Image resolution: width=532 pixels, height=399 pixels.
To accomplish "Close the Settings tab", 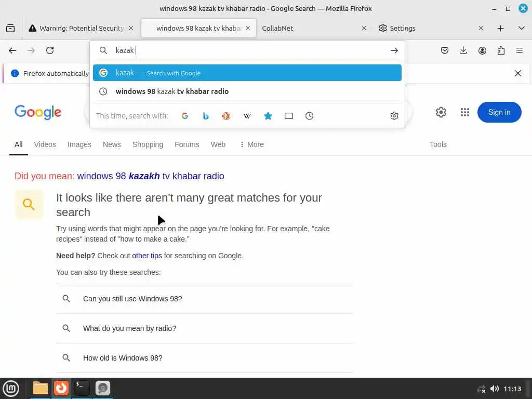I will (481, 28).
